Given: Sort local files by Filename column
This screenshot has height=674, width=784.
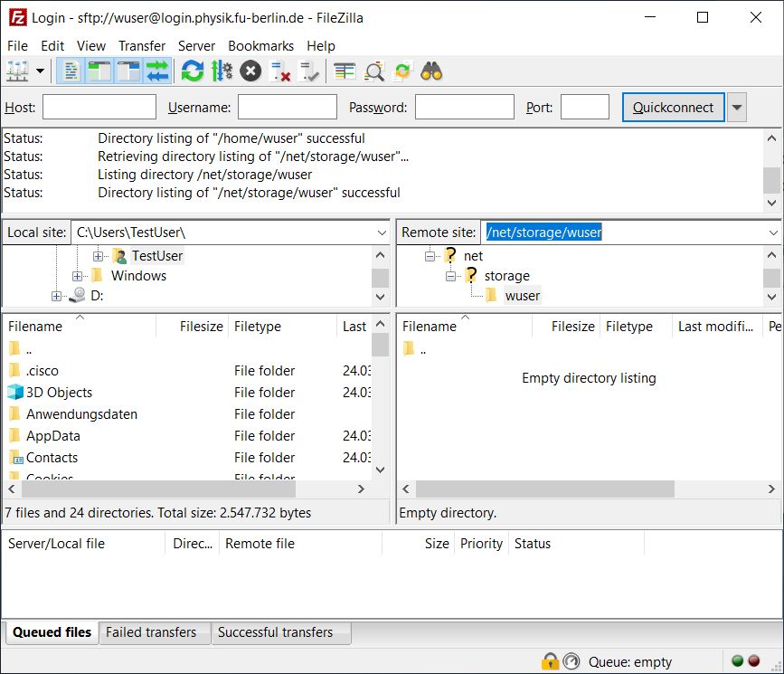Looking at the screenshot, I should click(x=80, y=327).
